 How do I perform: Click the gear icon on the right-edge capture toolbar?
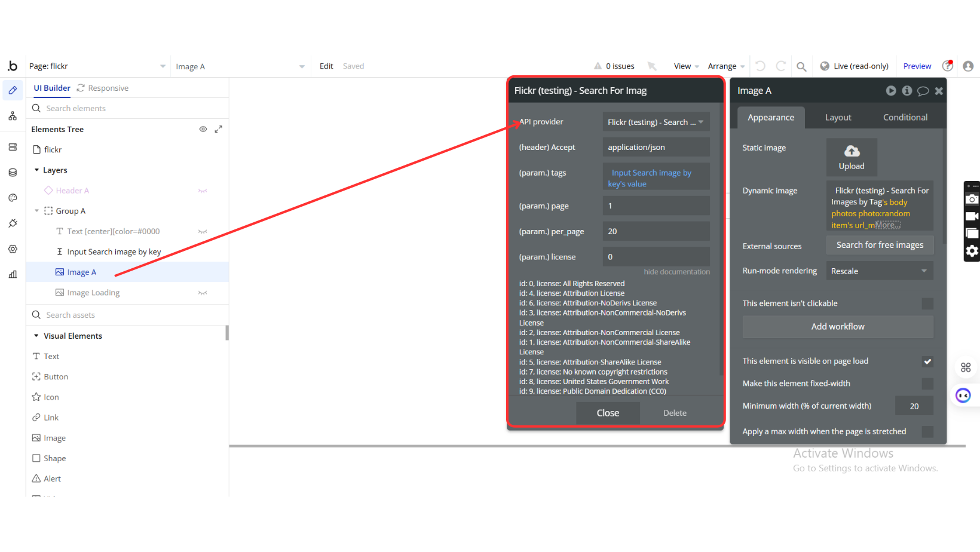click(972, 251)
